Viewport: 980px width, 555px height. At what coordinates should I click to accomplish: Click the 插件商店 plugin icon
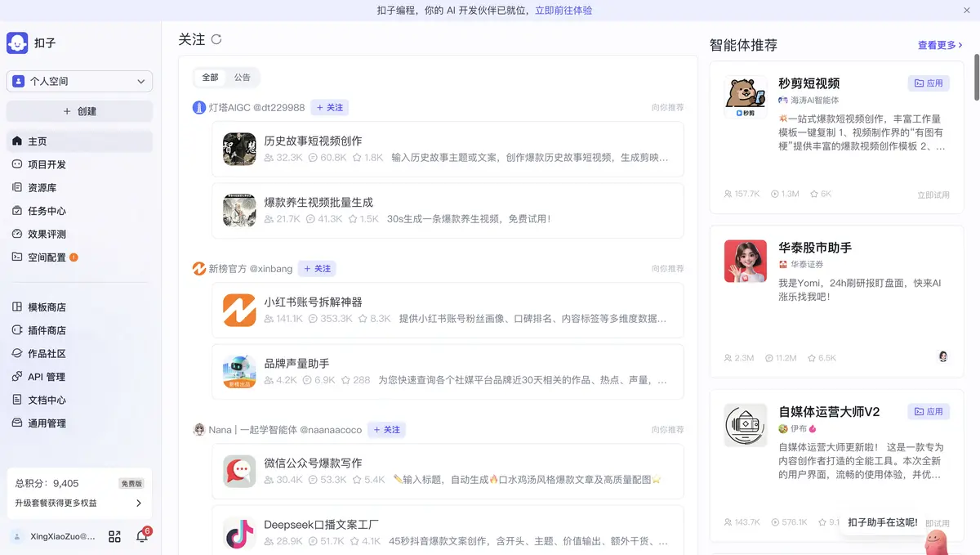pos(17,330)
